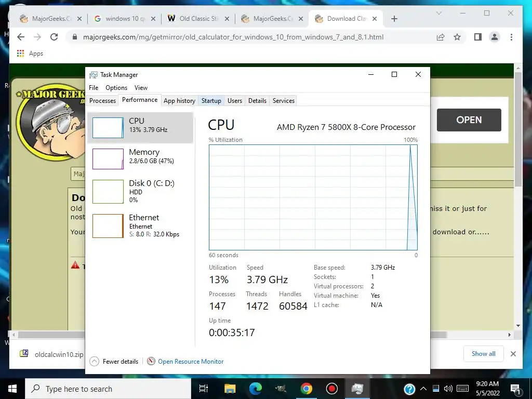Screen dimensions: 532x399
Task: Switch to the Startup tab
Action: point(211,101)
